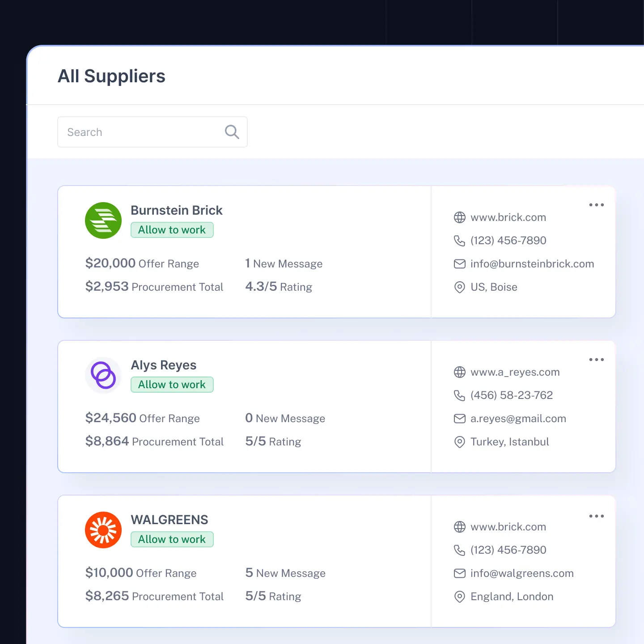The width and height of the screenshot is (644, 644).
Task: Select the email envelope icon for Walgreens
Action: (460, 573)
